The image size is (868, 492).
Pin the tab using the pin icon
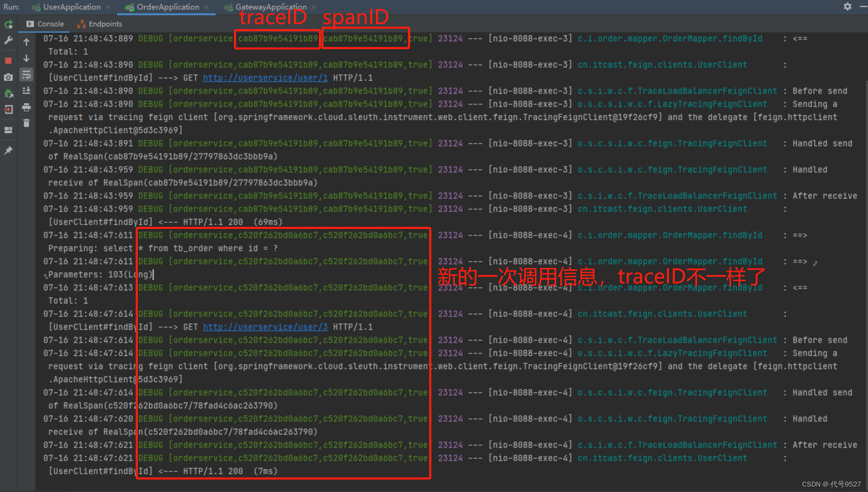(x=8, y=150)
